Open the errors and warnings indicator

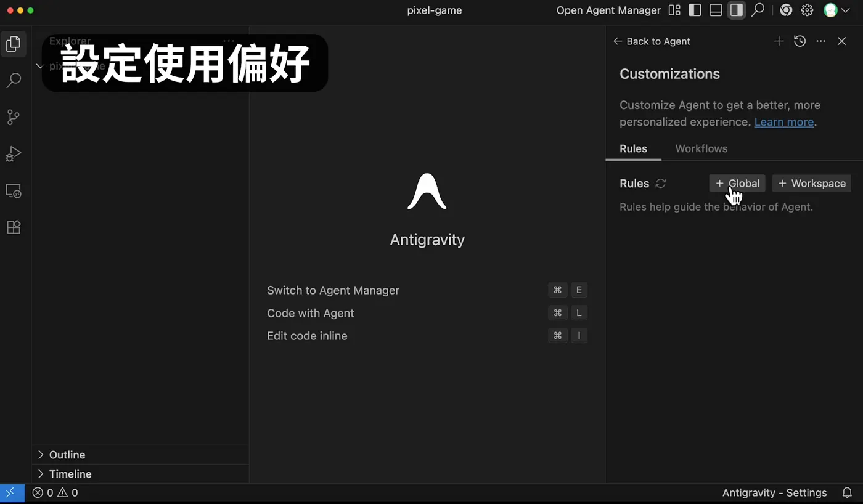coord(55,493)
